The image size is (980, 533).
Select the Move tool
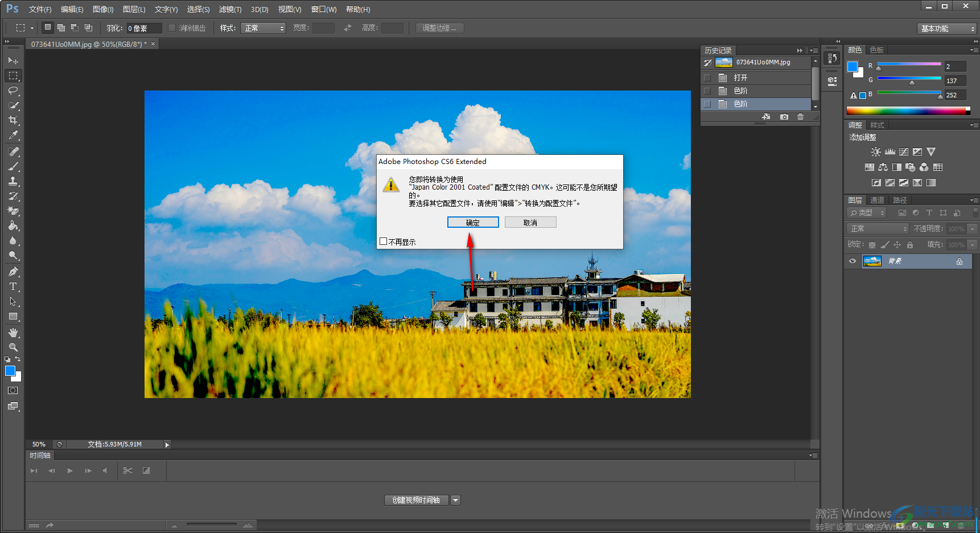[x=13, y=60]
